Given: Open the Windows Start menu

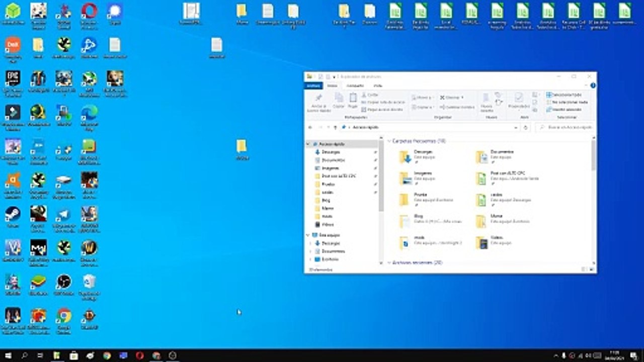Looking at the screenshot, I should [9, 355].
